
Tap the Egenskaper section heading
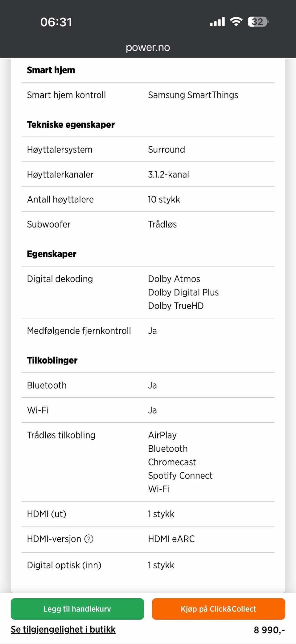pyautogui.click(x=51, y=254)
